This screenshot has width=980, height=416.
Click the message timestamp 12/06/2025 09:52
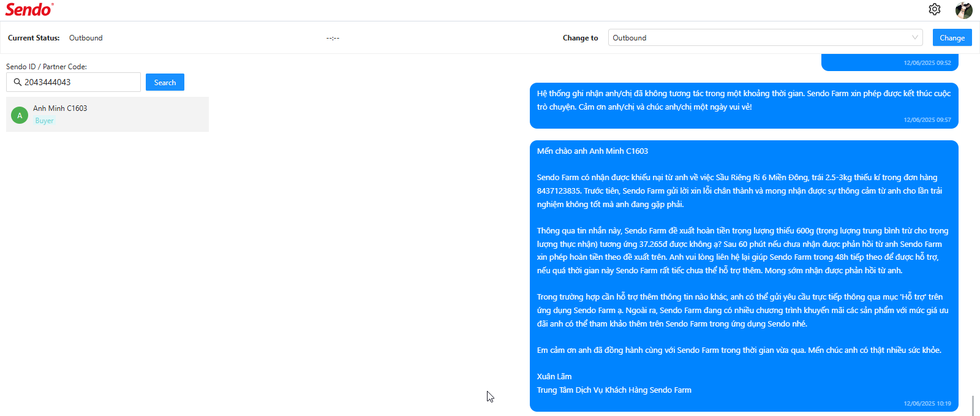(927, 63)
